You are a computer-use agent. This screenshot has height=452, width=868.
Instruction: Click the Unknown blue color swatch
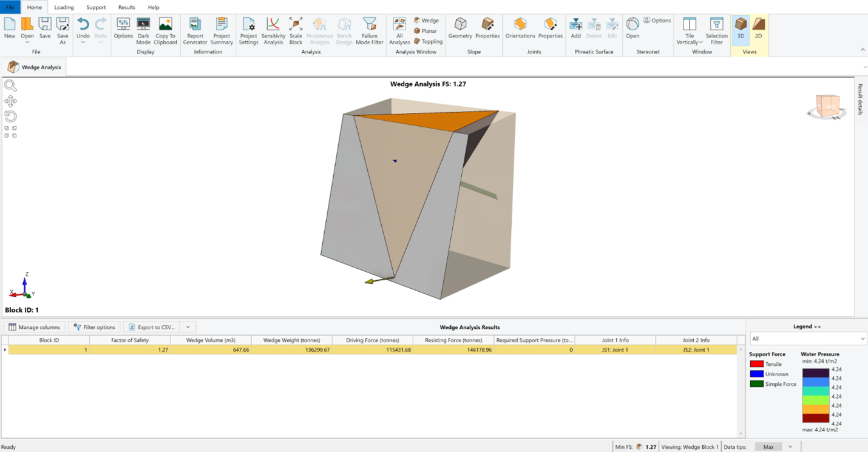756,374
